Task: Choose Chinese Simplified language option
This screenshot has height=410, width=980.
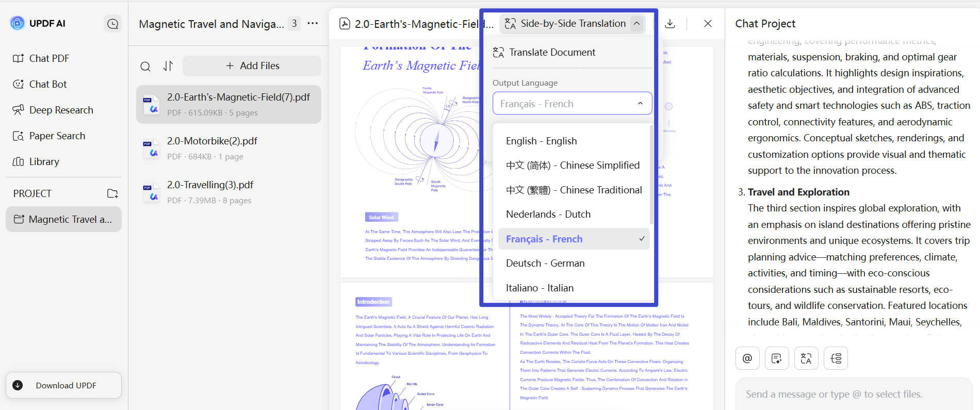Action: tap(574, 166)
